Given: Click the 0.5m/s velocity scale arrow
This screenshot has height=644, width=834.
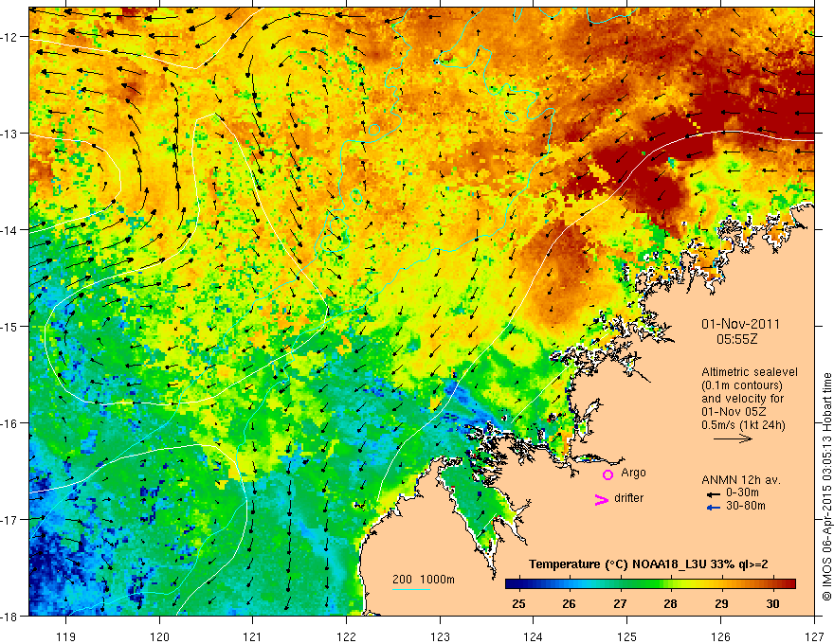Looking at the screenshot, I should point(733,438).
